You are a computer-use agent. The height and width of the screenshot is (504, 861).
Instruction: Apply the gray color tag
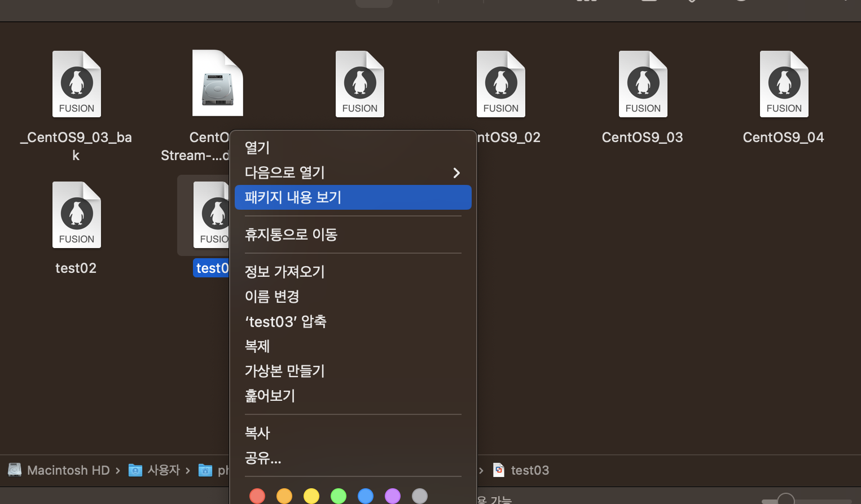420,496
